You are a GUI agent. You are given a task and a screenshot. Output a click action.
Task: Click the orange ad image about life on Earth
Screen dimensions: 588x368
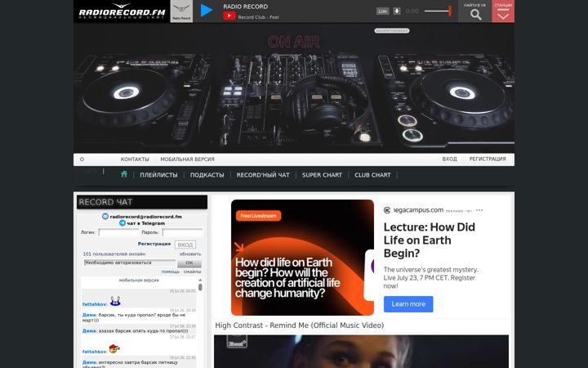(302, 258)
